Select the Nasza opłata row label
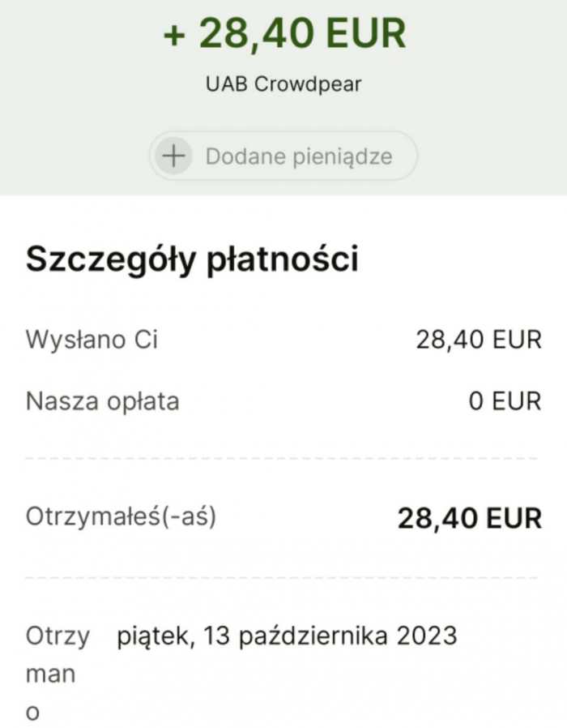This screenshot has height=728, width=567. coord(103,400)
